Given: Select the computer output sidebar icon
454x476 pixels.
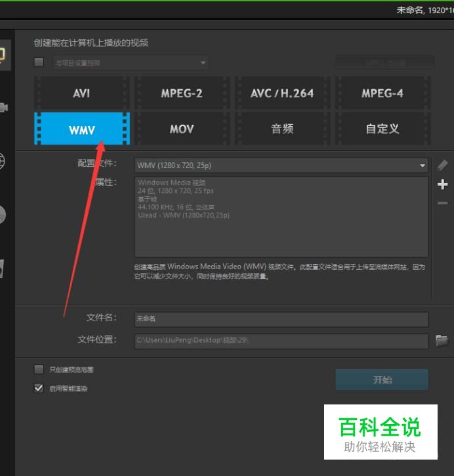Looking at the screenshot, I should pyautogui.click(x=4, y=54).
